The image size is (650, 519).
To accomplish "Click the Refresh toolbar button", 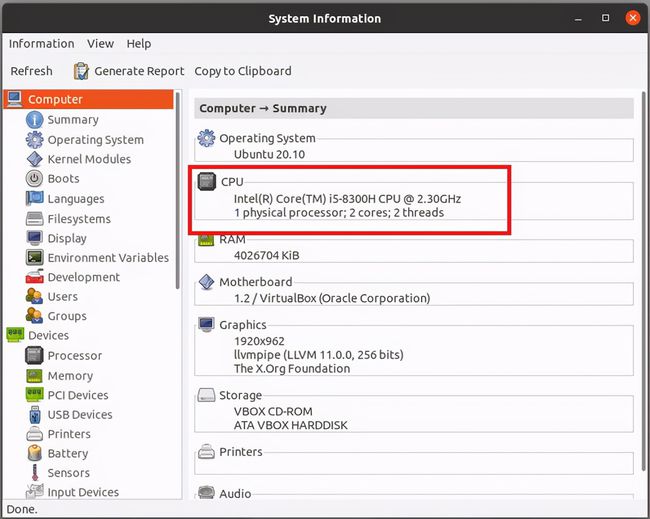I will click(x=32, y=71).
